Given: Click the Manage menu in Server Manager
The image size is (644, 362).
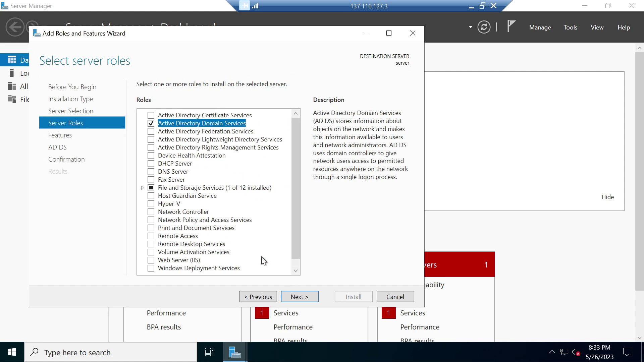Looking at the screenshot, I should coord(540,27).
